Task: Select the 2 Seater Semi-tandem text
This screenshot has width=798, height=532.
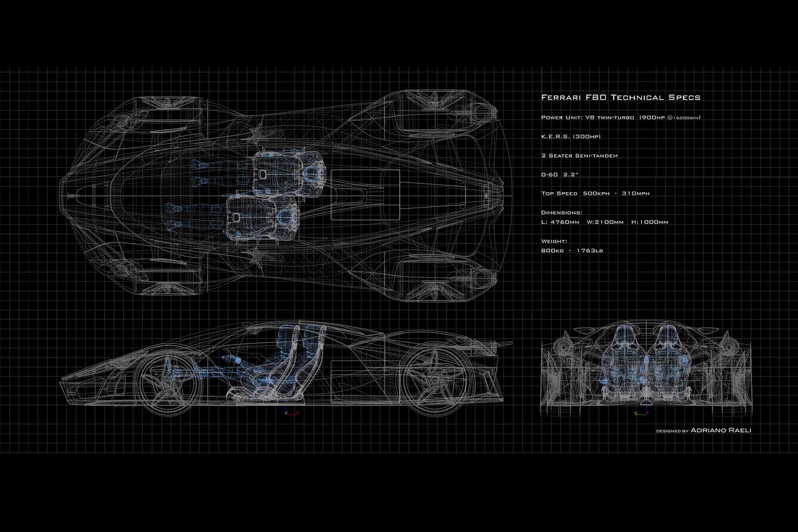Action: click(579, 155)
